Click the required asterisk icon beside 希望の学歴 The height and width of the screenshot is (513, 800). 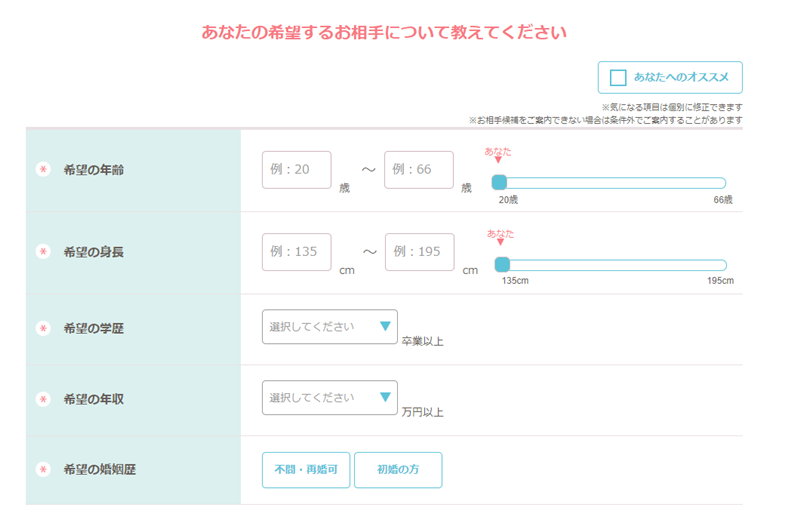(43, 329)
